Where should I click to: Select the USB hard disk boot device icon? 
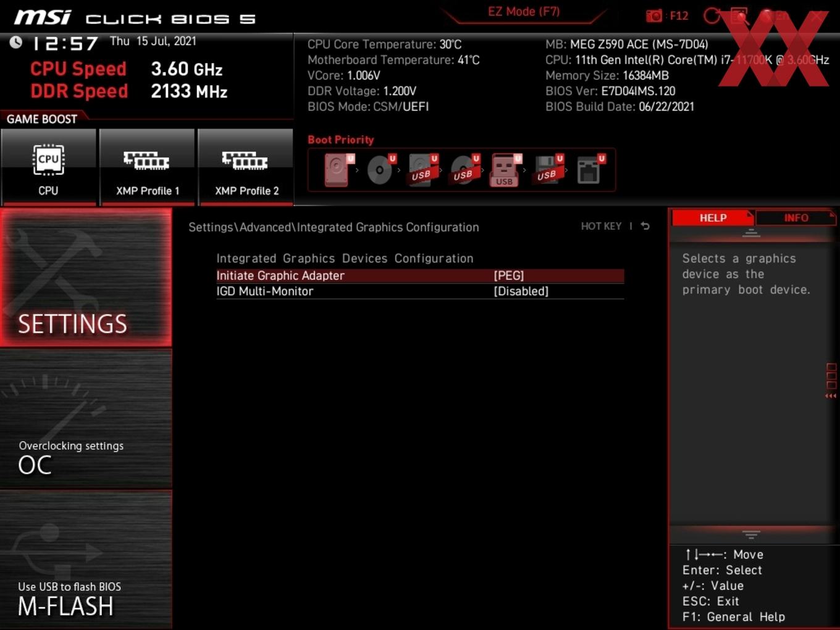click(423, 170)
